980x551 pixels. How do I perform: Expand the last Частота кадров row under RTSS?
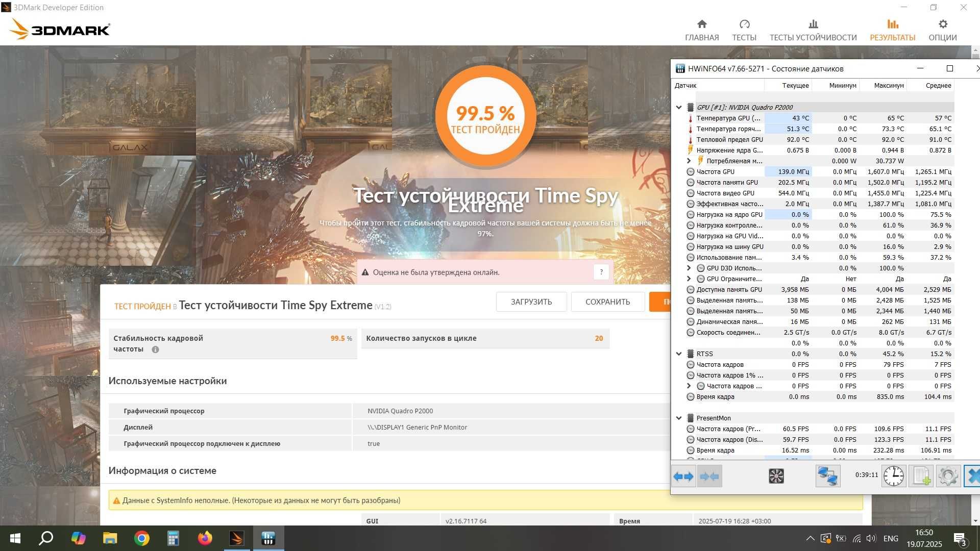[x=689, y=386]
